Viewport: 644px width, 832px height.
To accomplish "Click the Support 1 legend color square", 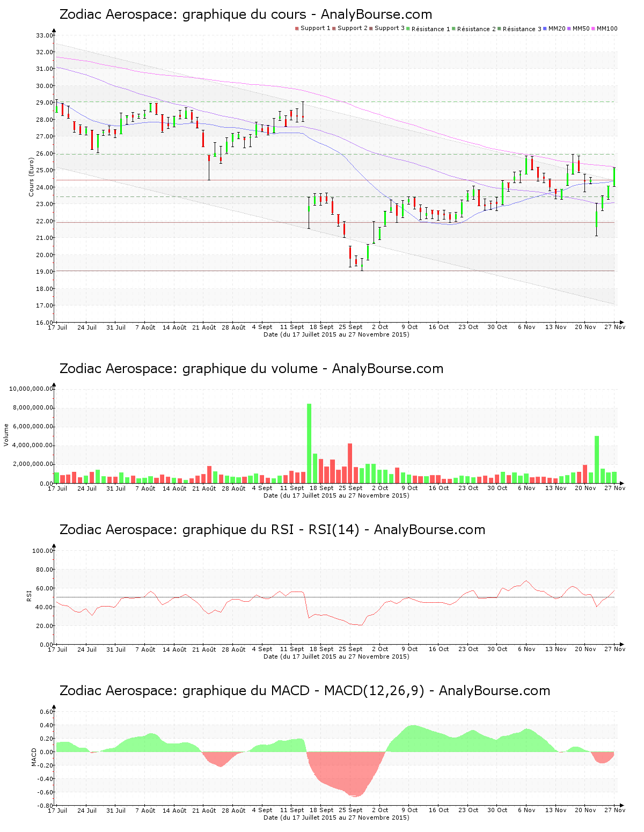I will tap(297, 28).
